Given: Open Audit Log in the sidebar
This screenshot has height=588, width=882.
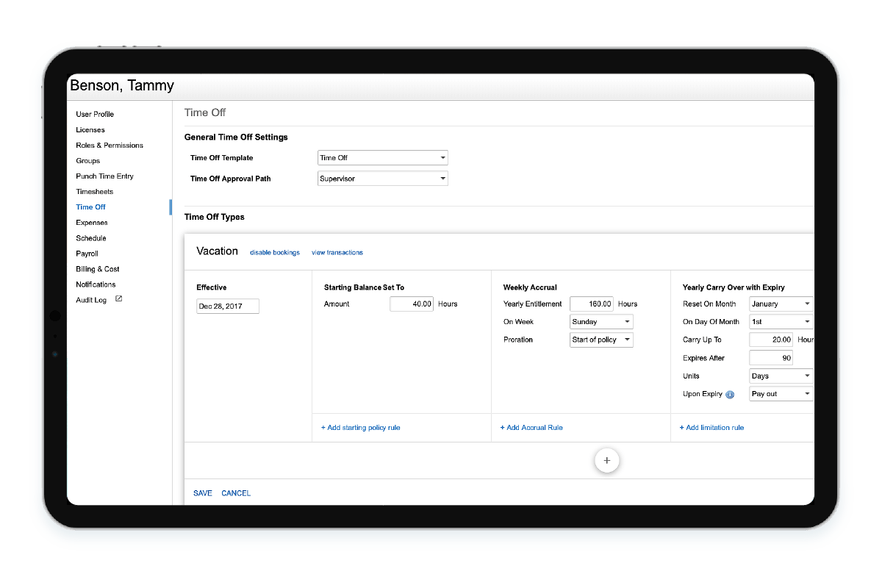Looking at the screenshot, I should (x=91, y=300).
